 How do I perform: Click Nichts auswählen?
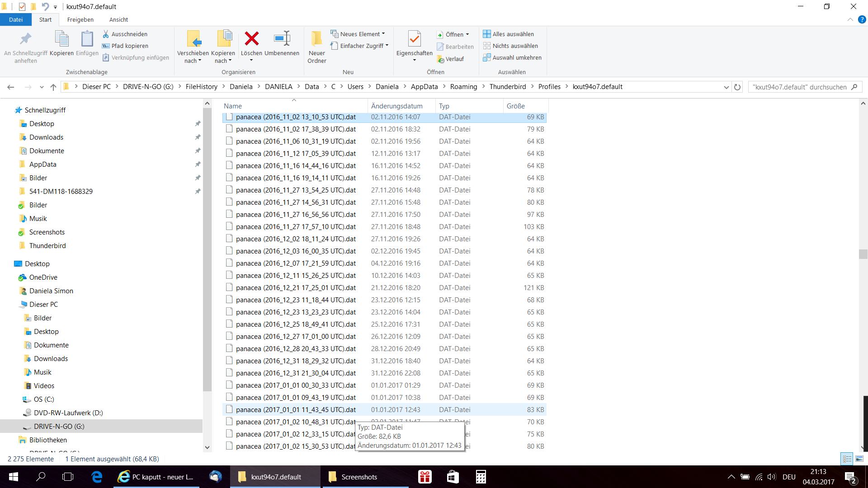510,46
